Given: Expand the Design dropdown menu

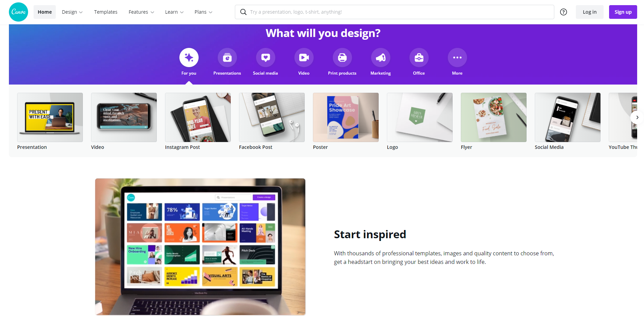Looking at the screenshot, I should 72,12.
